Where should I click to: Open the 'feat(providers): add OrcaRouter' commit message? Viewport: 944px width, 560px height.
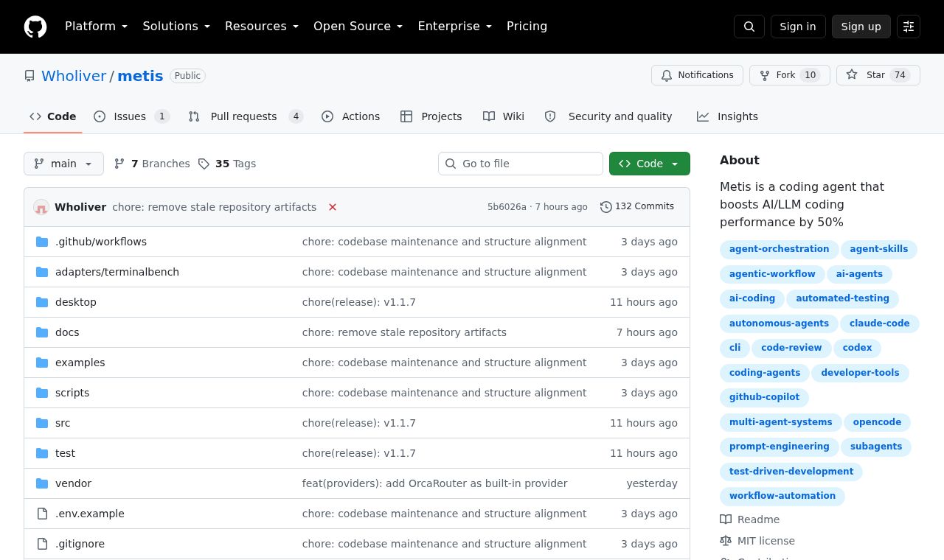pos(434,483)
